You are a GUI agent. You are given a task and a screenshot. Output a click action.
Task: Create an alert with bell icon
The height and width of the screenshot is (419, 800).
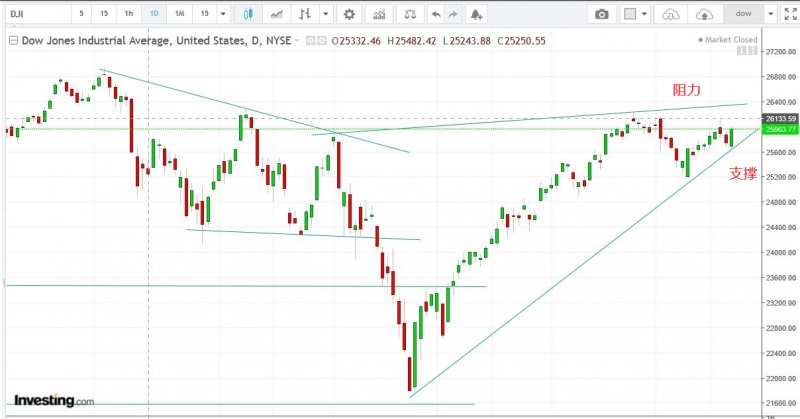click(476, 14)
